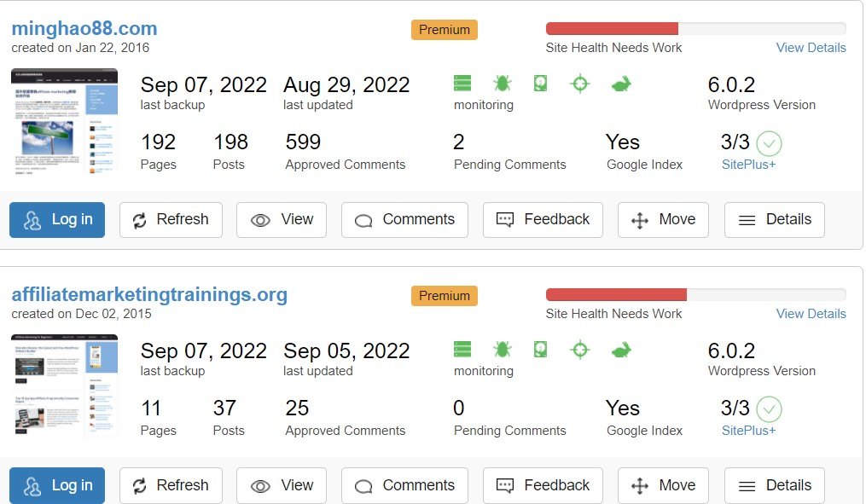Click the SitePlus+ checkmark circle for minghao88.com
Image resolution: width=866 pixels, height=504 pixels.
tap(769, 143)
